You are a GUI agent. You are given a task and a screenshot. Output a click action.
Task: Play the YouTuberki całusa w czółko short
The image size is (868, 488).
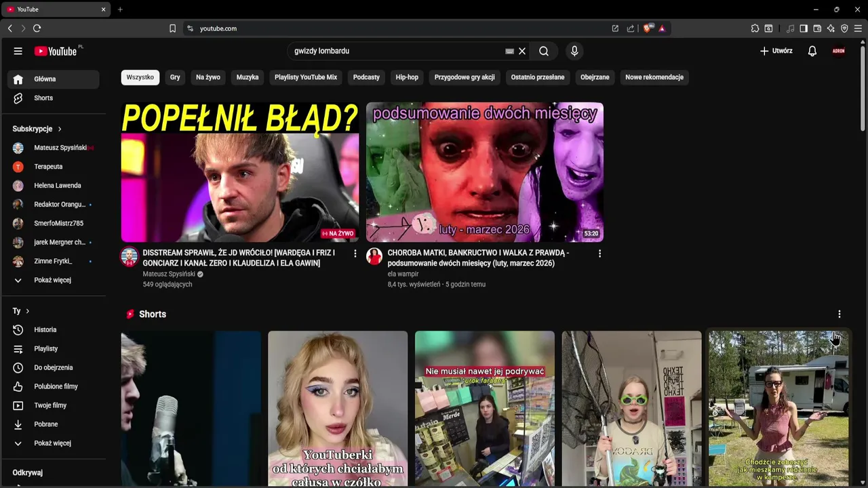click(338, 409)
